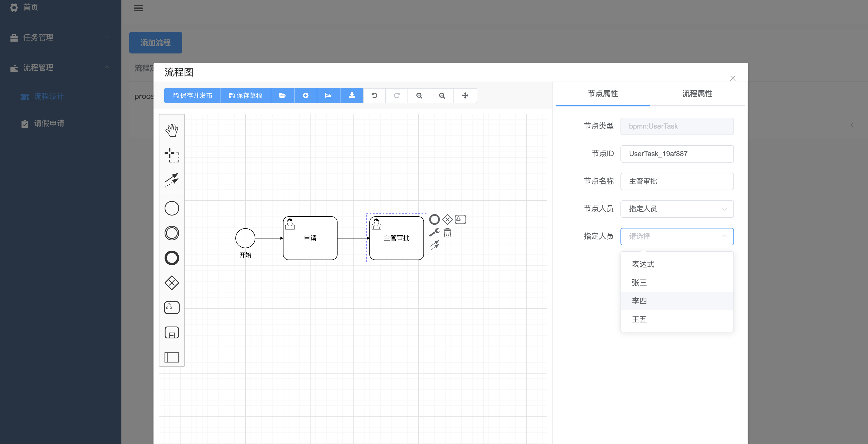Create a user task from the palette
This screenshot has width=868, height=444.
pyautogui.click(x=172, y=307)
